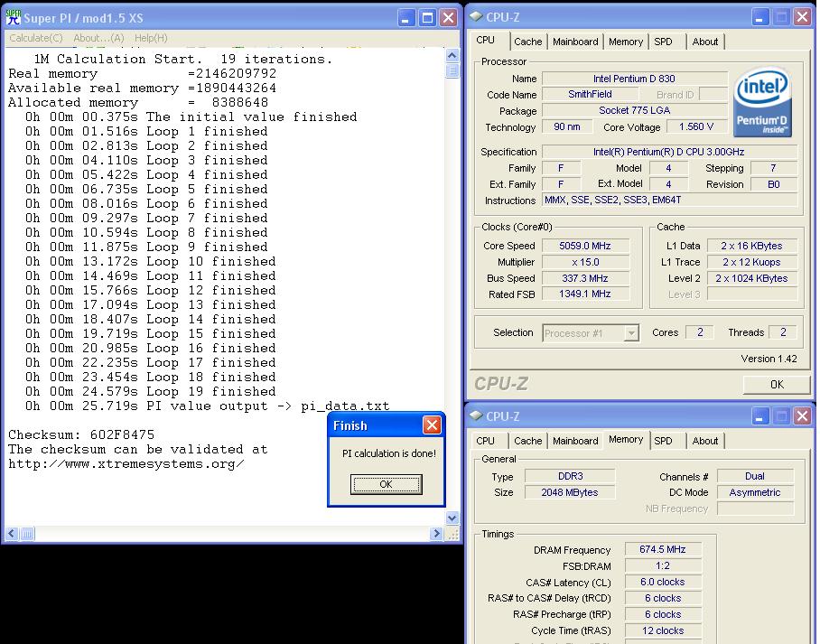Maximize the Super PI window
820x644 pixels.
(x=427, y=18)
